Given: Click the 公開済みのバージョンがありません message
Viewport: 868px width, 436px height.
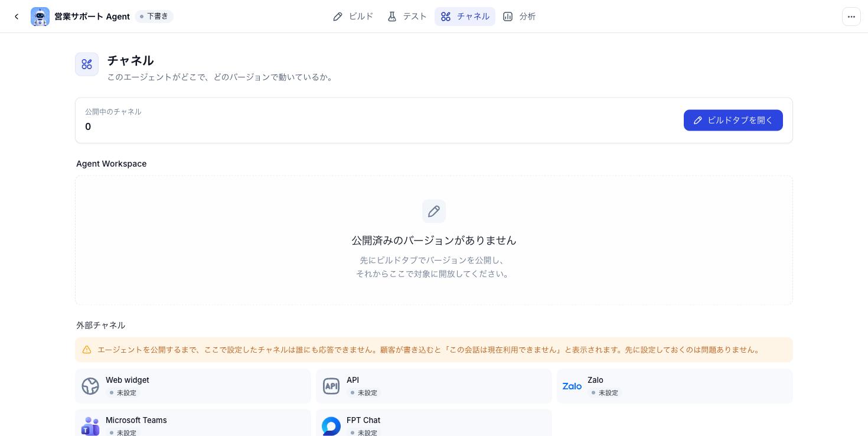Looking at the screenshot, I should click(434, 240).
